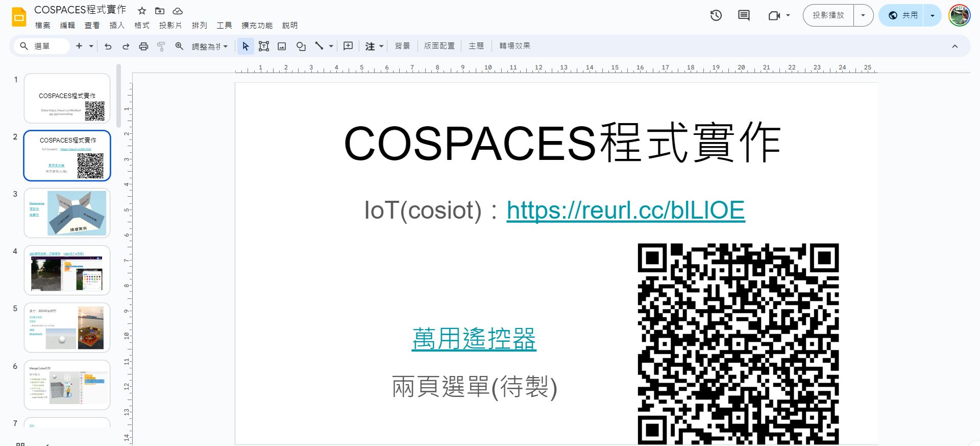Select slide 6 MergeCube thumbnail
Viewport: 980px width, 446px height.
click(x=67, y=385)
